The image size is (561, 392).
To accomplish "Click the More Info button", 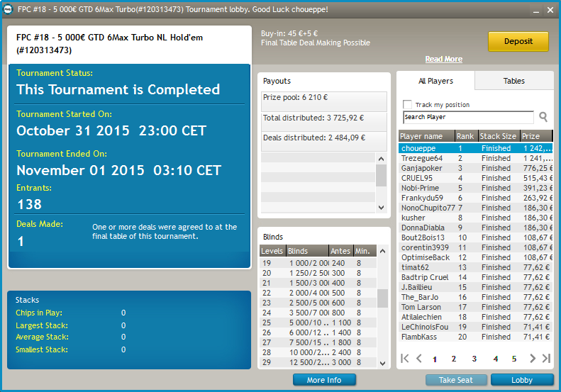I will 324,380.
